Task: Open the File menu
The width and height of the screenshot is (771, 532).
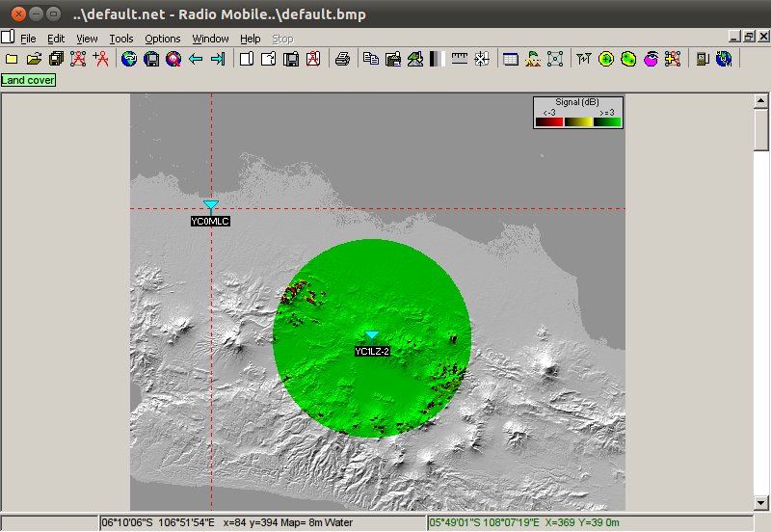Action: (x=28, y=39)
